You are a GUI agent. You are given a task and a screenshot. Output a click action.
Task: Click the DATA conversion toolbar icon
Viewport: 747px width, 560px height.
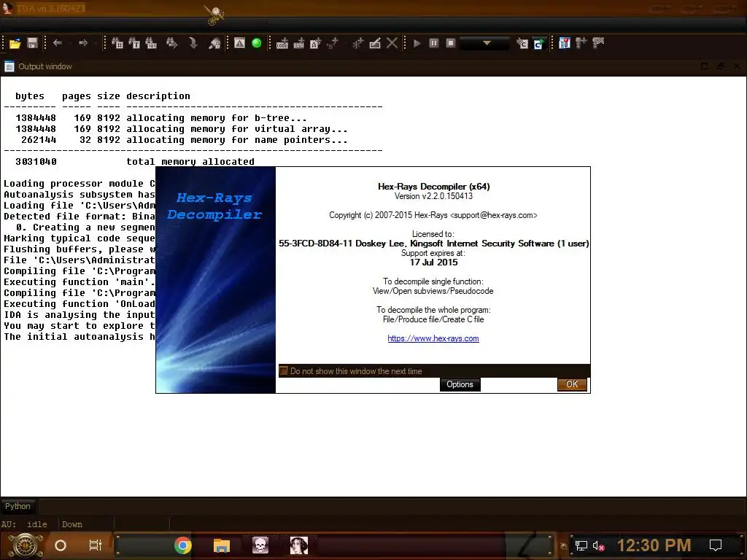click(x=298, y=44)
